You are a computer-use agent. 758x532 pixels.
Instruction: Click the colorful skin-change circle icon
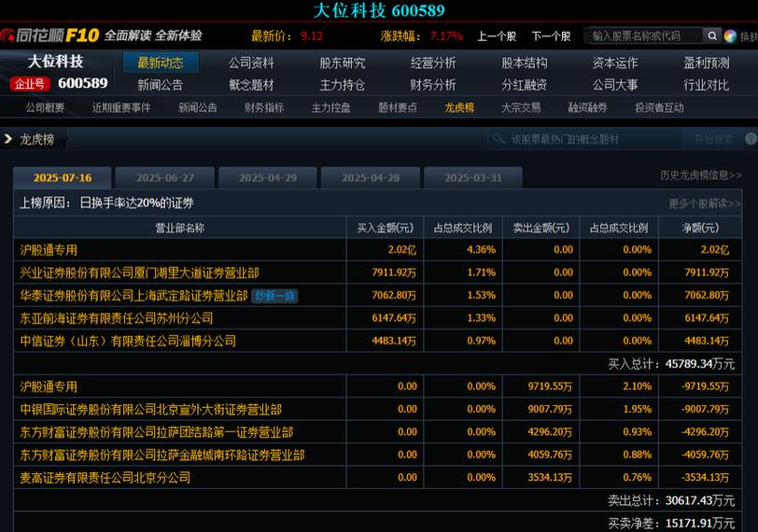(x=731, y=35)
